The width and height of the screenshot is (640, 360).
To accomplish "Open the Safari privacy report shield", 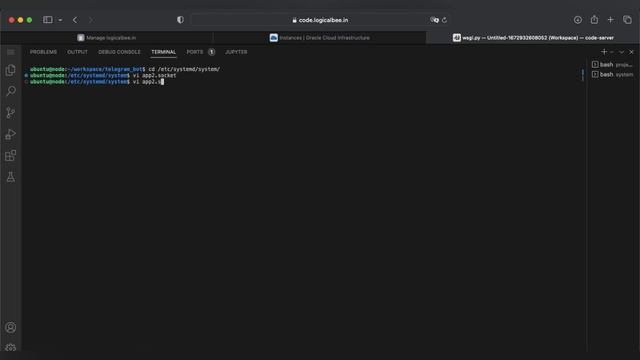I will pyautogui.click(x=180, y=20).
